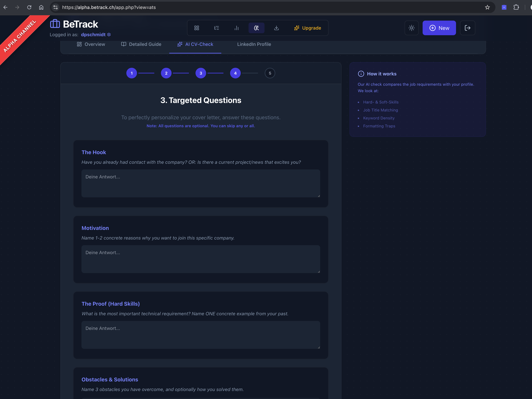Log out using the logout icon
Screen dimensions: 532x399
click(x=467, y=28)
